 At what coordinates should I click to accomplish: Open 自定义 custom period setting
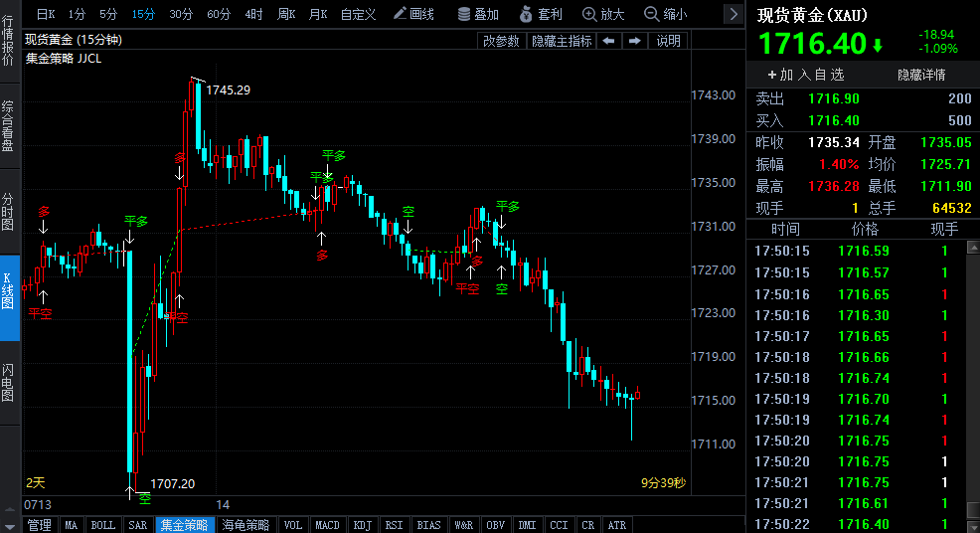click(x=358, y=14)
